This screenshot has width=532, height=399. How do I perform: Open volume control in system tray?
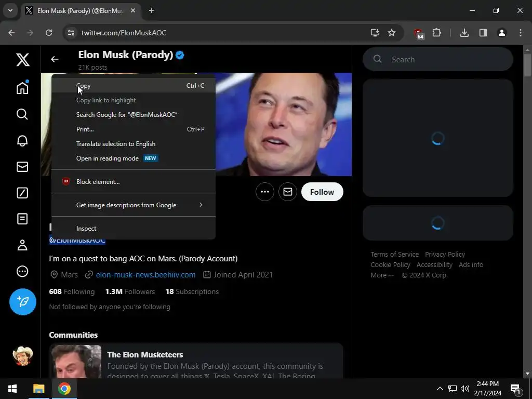pos(465,389)
